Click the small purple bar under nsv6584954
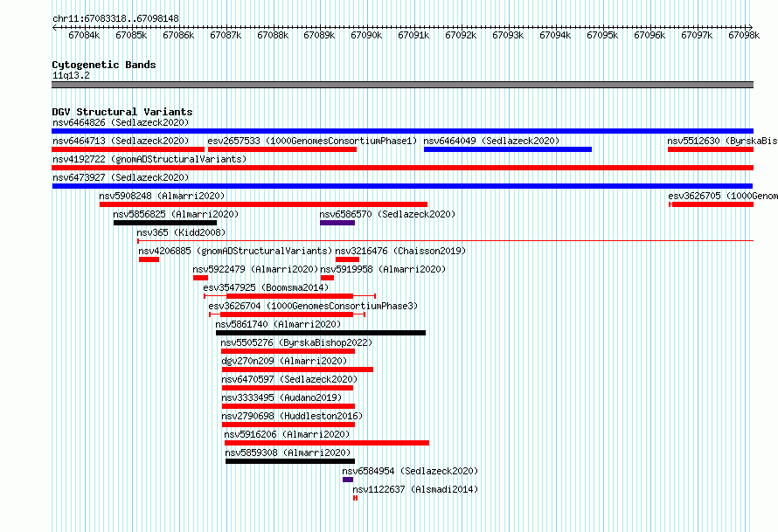The width and height of the screenshot is (778, 532). pos(348,480)
